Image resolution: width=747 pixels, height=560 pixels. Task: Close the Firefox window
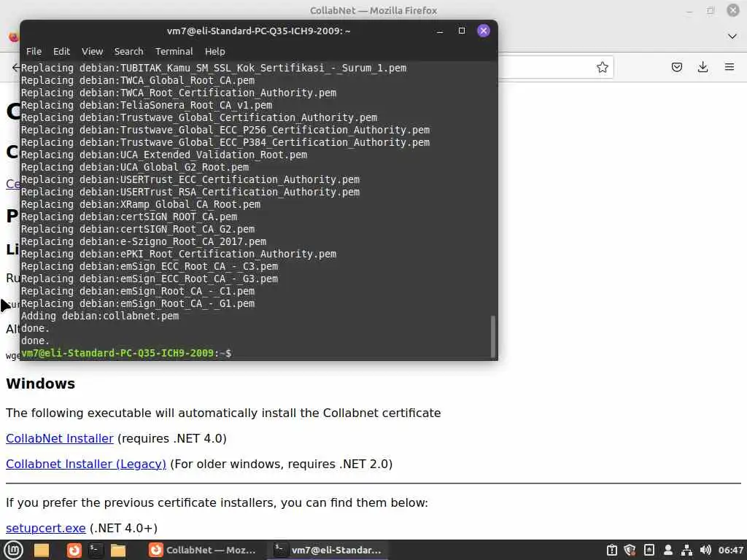pos(732,10)
